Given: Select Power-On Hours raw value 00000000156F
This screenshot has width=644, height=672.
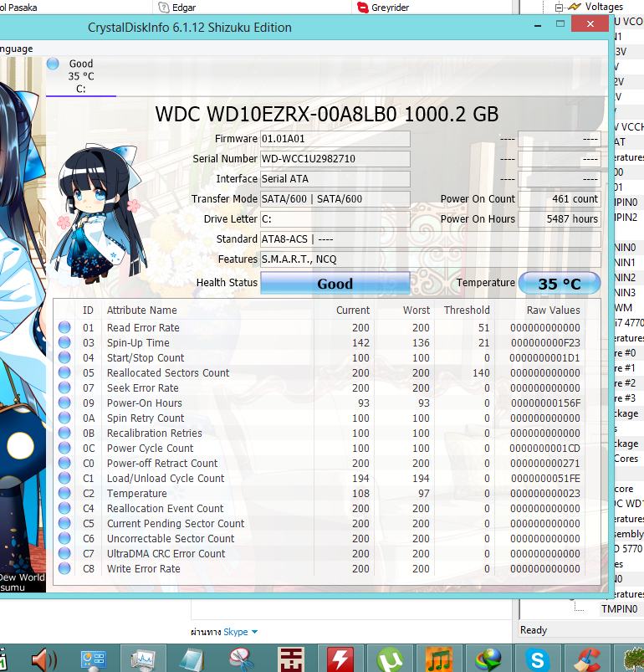Looking at the screenshot, I should pos(545,403).
